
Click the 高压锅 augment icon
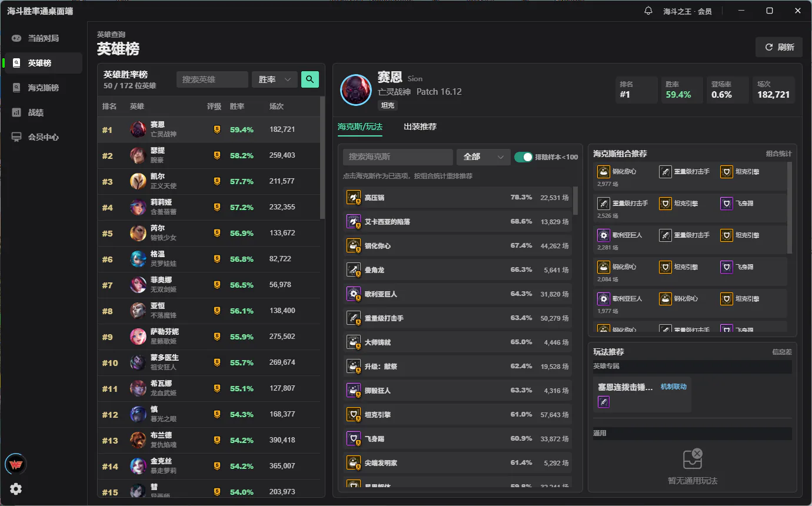click(354, 197)
